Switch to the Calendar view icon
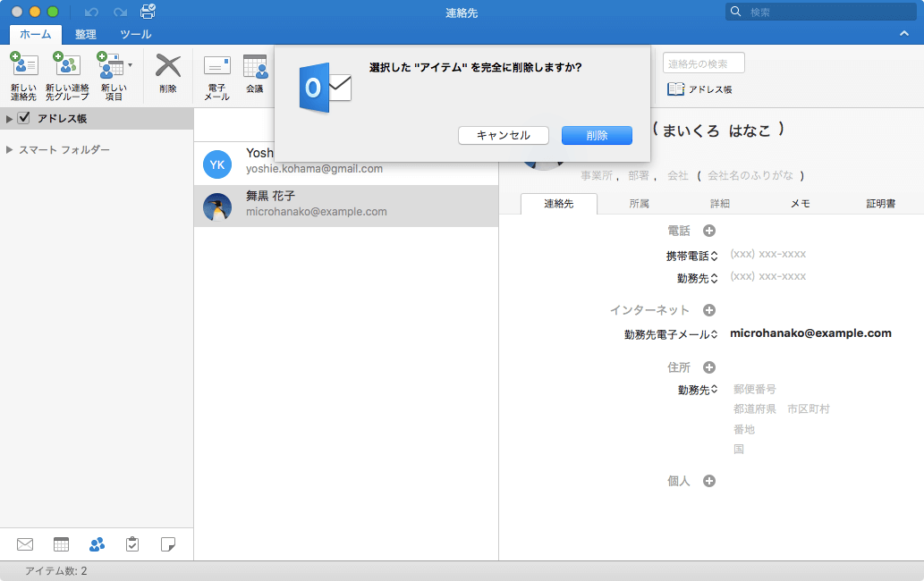 pyautogui.click(x=60, y=543)
